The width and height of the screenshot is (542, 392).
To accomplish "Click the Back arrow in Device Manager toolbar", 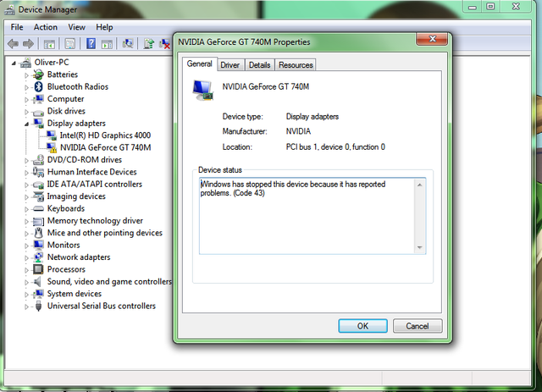I will tap(14, 44).
